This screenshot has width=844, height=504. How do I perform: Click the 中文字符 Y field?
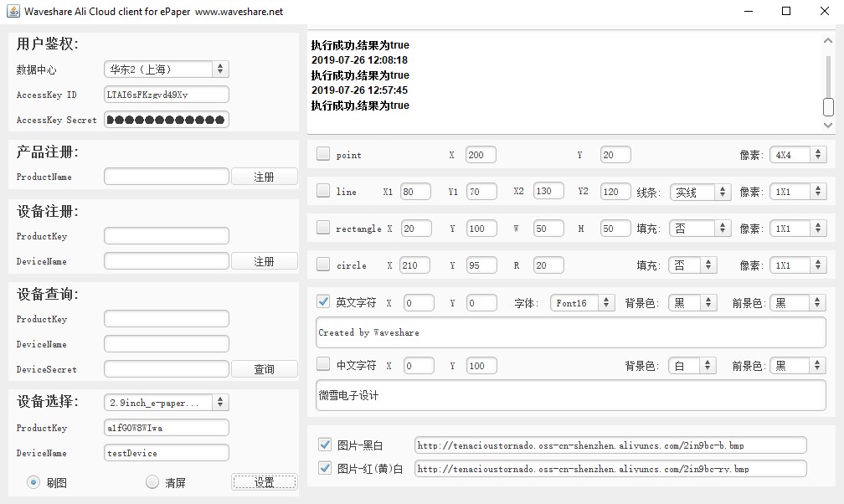(x=481, y=366)
